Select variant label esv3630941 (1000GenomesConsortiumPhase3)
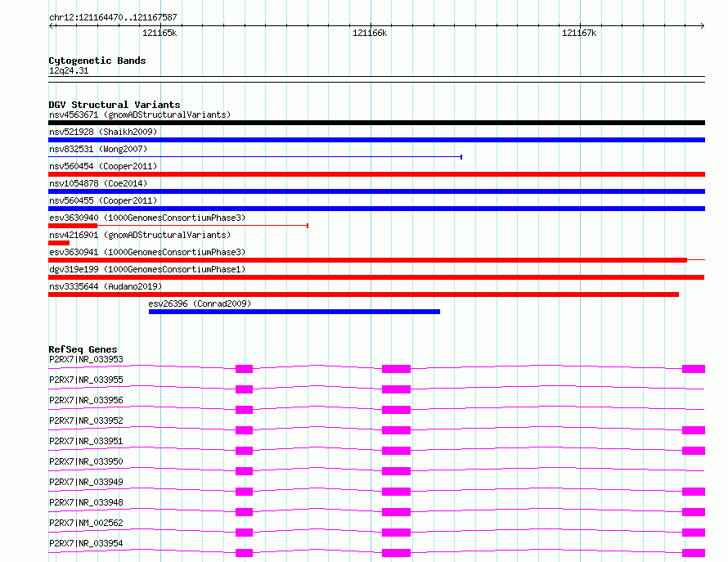This screenshot has height=562, width=728. click(147, 252)
